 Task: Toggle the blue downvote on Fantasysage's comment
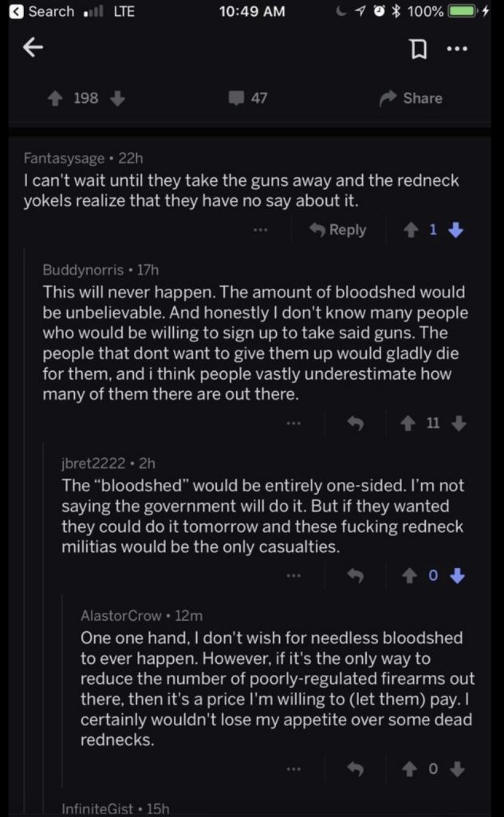[x=455, y=230]
